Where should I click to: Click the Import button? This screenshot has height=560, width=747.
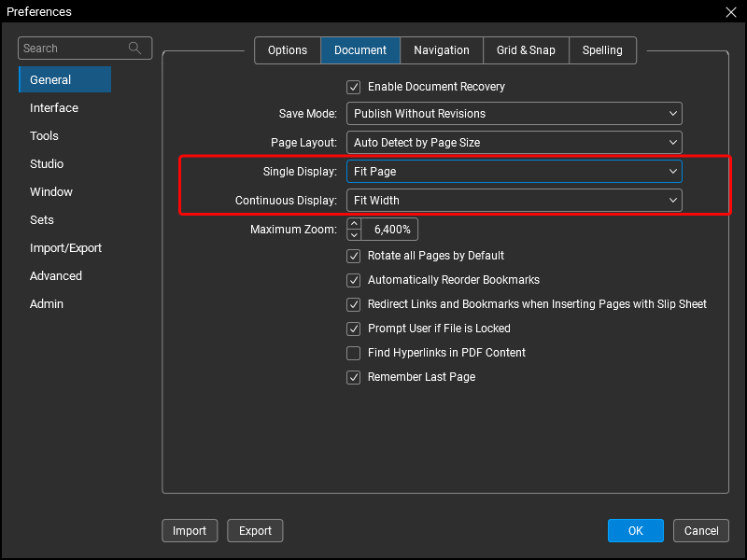190,531
